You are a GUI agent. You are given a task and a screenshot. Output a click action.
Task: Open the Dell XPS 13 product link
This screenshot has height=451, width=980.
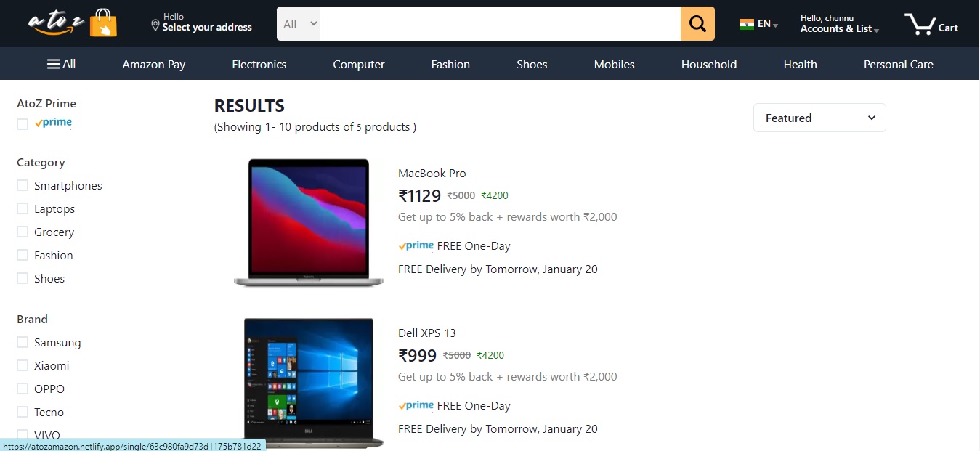(x=427, y=333)
